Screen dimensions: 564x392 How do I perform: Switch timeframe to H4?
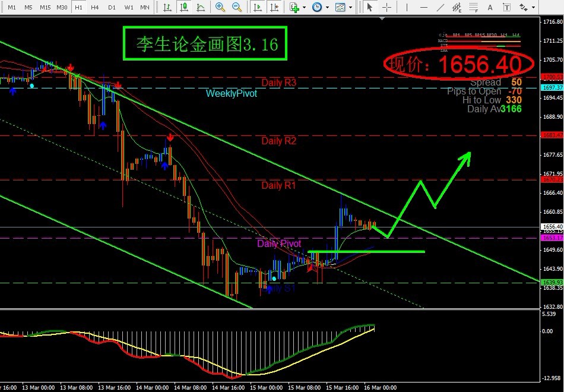click(95, 8)
